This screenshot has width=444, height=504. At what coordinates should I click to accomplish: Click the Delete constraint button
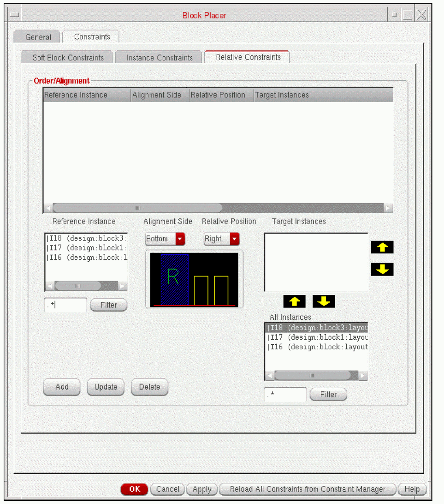point(149,387)
